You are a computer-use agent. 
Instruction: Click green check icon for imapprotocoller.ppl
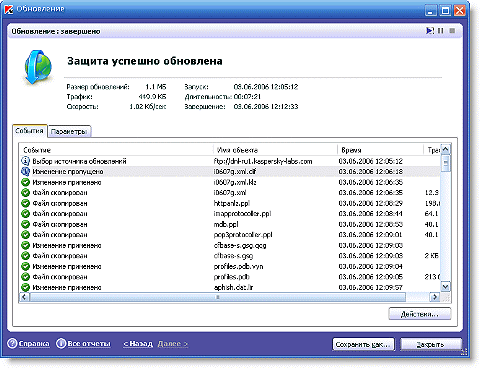tap(25, 214)
